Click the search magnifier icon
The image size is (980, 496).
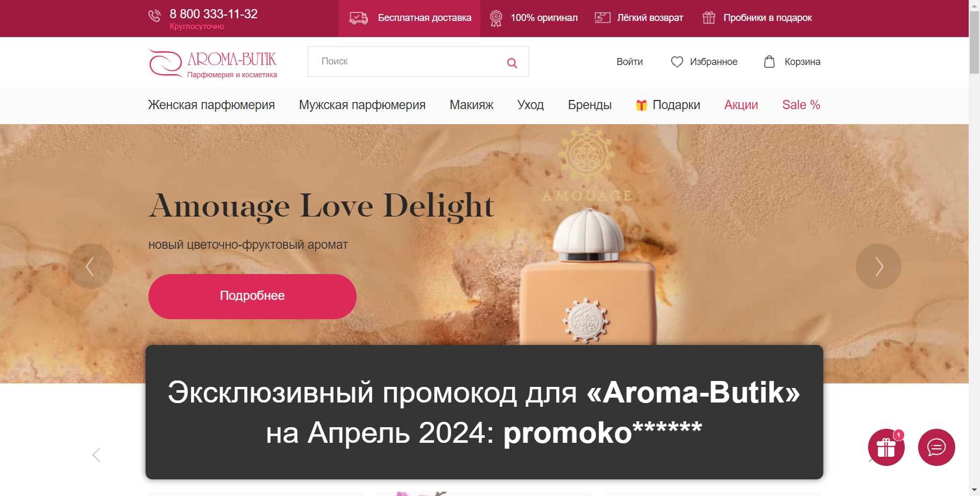point(512,63)
